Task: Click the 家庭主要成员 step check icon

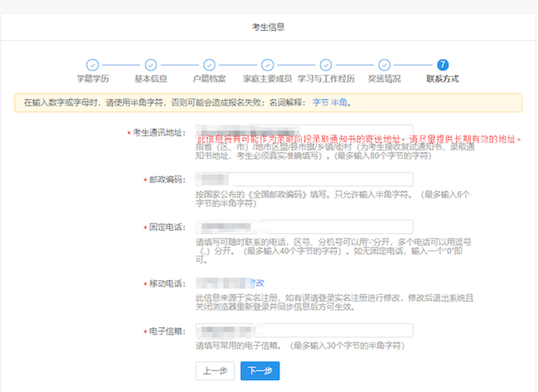Action: 268,65
